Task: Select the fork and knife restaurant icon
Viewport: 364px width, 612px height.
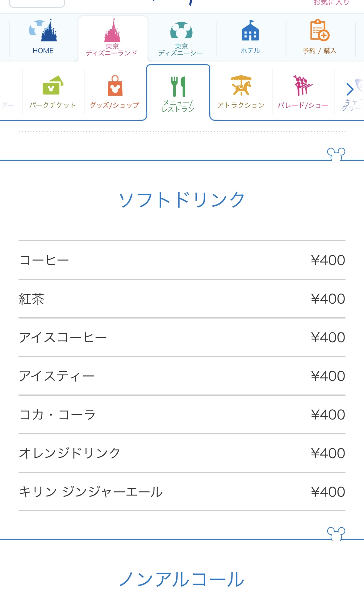Action: coord(178,86)
